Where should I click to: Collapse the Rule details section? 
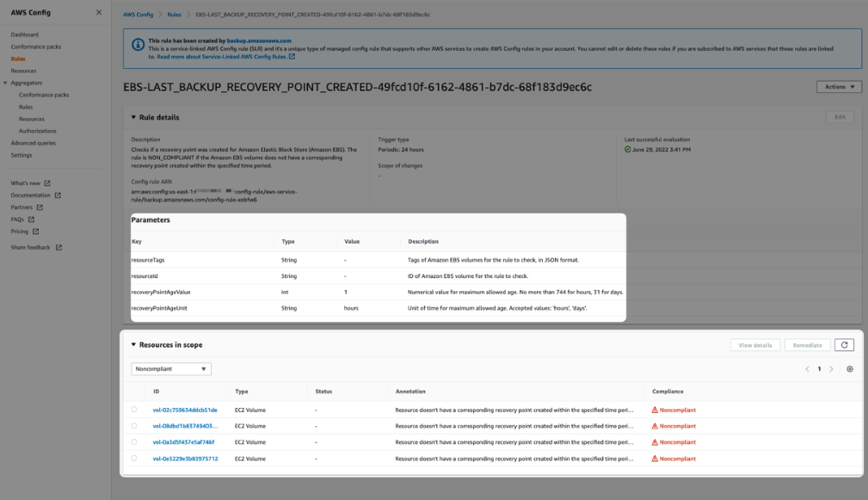pyautogui.click(x=132, y=117)
